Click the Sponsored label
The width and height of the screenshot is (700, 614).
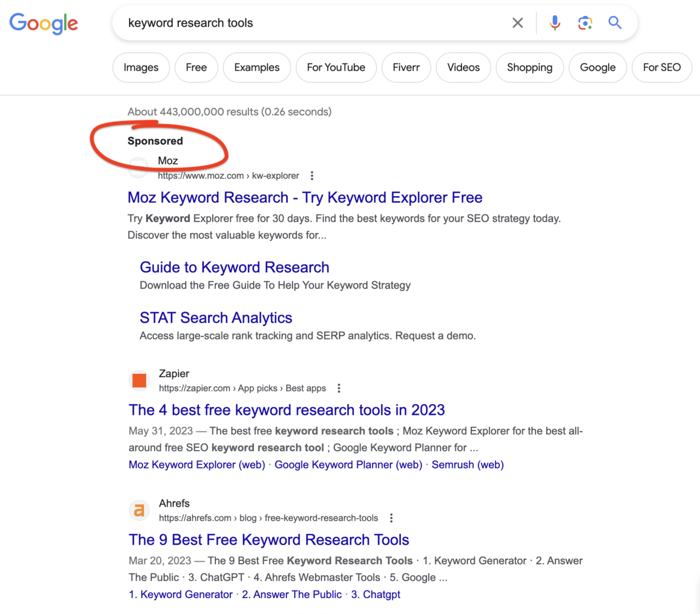[x=155, y=141]
